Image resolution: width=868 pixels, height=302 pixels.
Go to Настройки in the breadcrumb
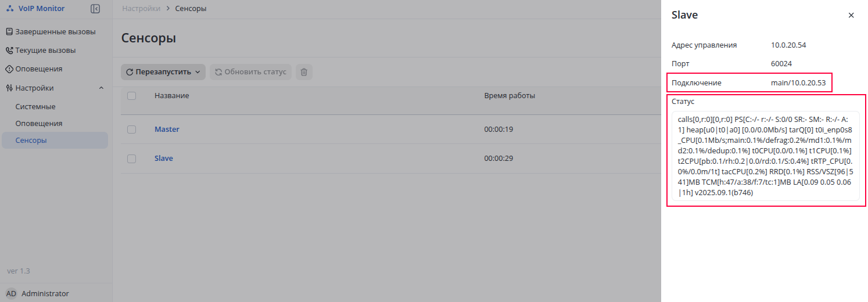(x=141, y=9)
